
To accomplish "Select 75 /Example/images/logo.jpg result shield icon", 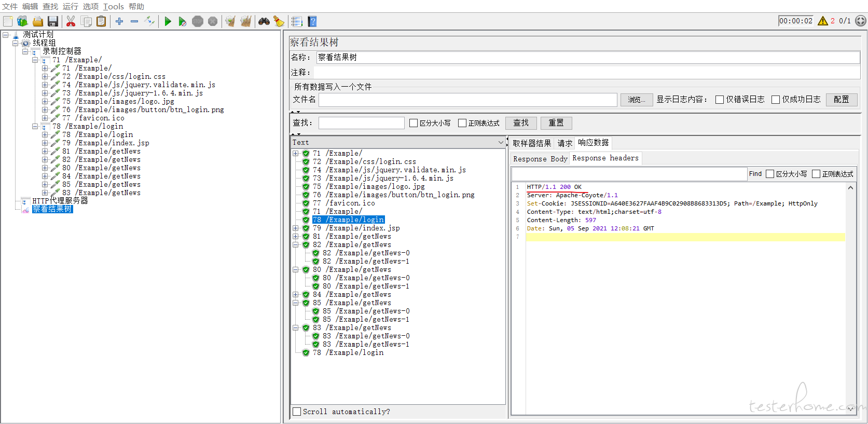I will click(x=306, y=186).
